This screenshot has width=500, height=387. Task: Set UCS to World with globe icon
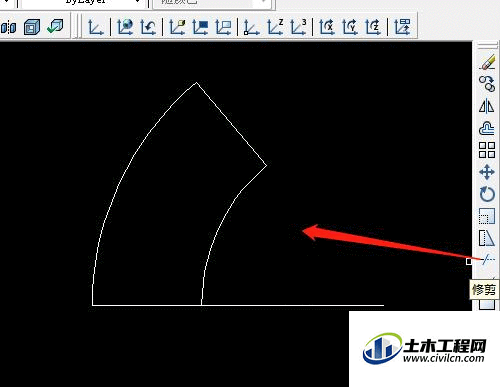(125, 27)
